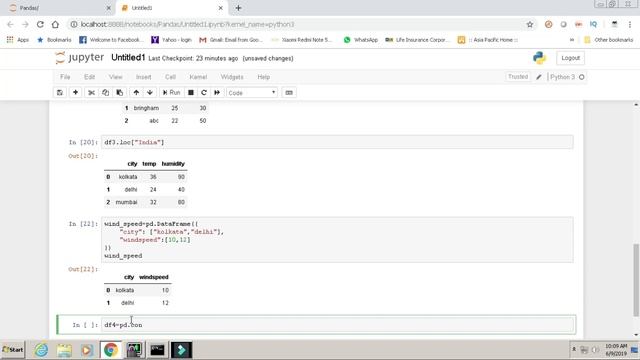Click the 'kolkata' cell in Out[20] table

click(x=128, y=177)
